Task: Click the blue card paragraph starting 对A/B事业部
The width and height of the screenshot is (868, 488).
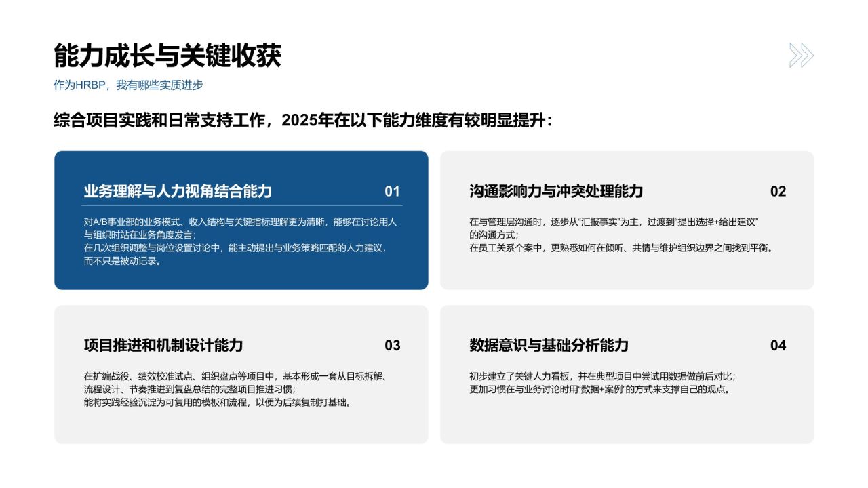Action: pos(240,241)
